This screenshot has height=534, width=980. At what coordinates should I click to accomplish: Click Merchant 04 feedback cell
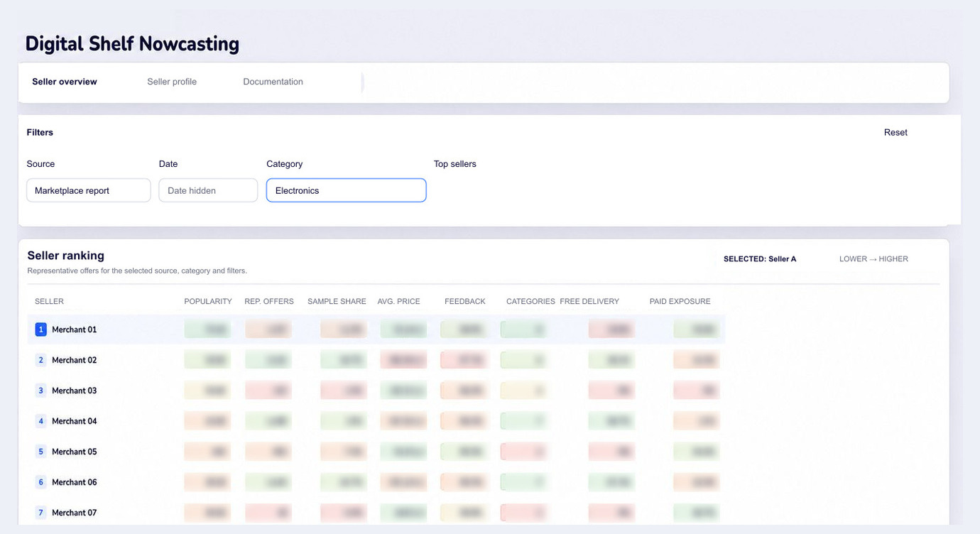coord(464,421)
